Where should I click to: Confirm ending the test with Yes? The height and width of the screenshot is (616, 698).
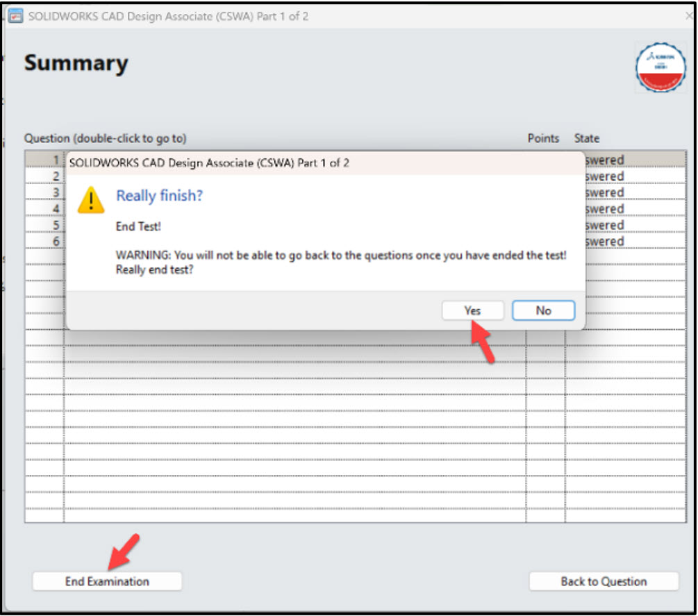tap(472, 310)
